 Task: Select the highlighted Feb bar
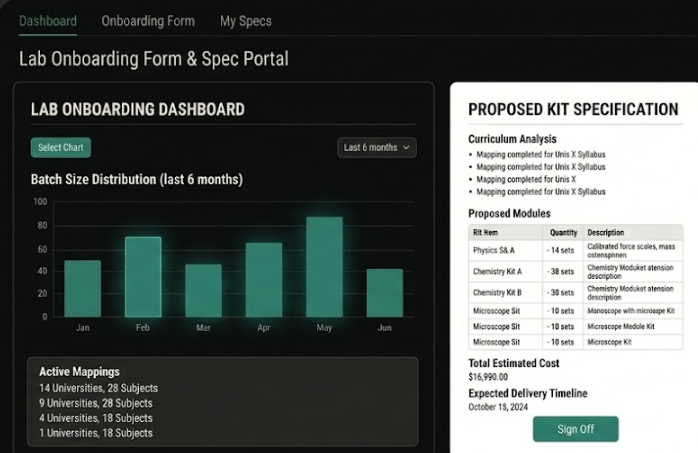point(143,277)
